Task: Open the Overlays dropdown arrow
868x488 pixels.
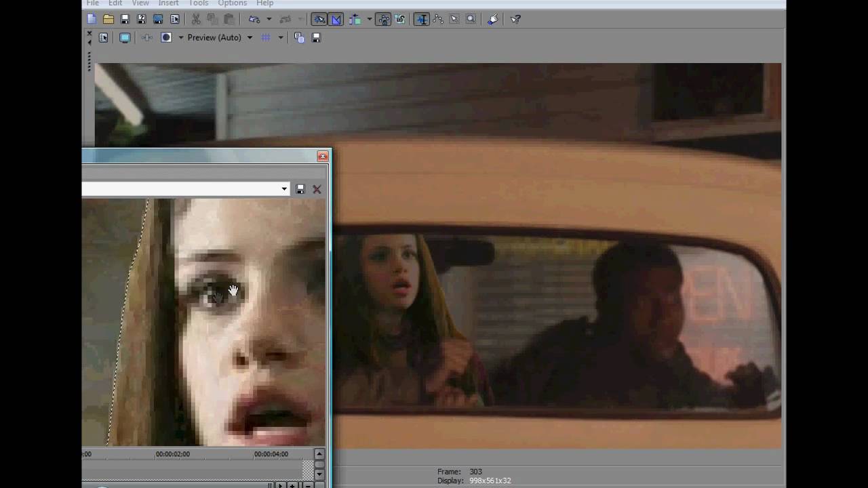Action: tap(280, 37)
